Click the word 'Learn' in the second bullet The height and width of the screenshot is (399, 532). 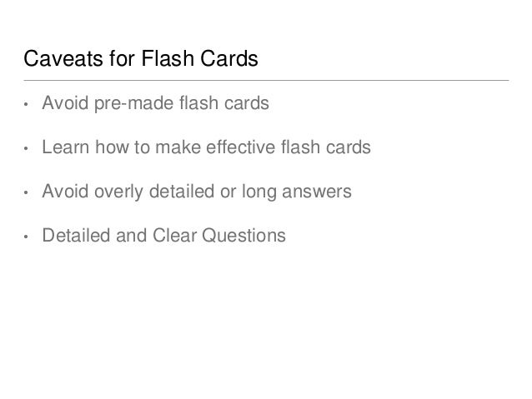[x=66, y=147]
